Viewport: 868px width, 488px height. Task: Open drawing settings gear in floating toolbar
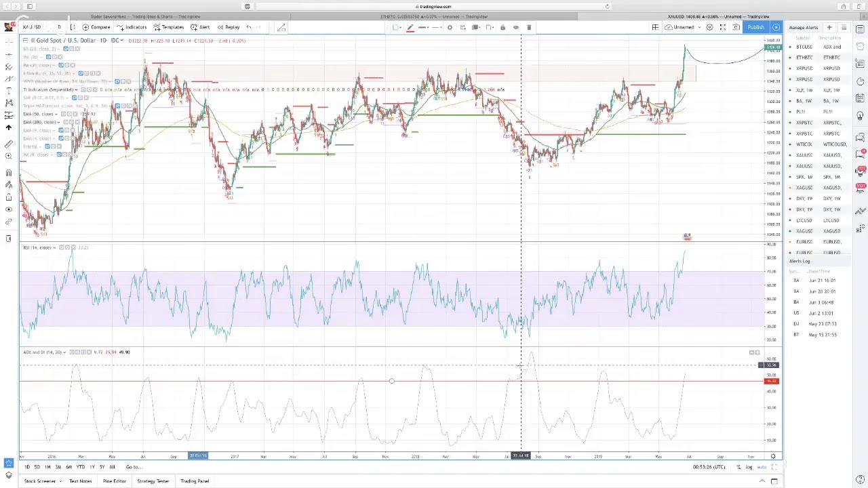coord(450,27)
